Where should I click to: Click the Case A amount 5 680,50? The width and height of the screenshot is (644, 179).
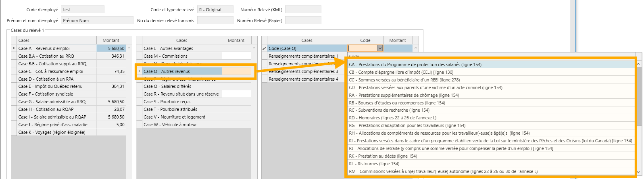[111, 48]
